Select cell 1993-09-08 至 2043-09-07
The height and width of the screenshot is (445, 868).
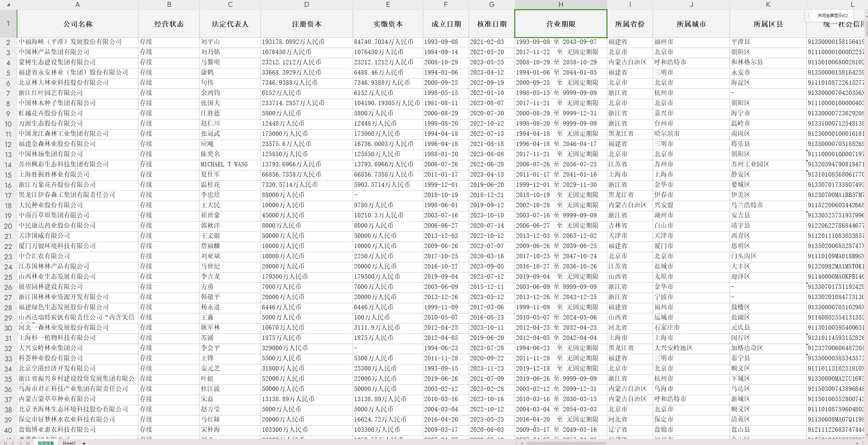pyautogui.click(x=561, y=42)
